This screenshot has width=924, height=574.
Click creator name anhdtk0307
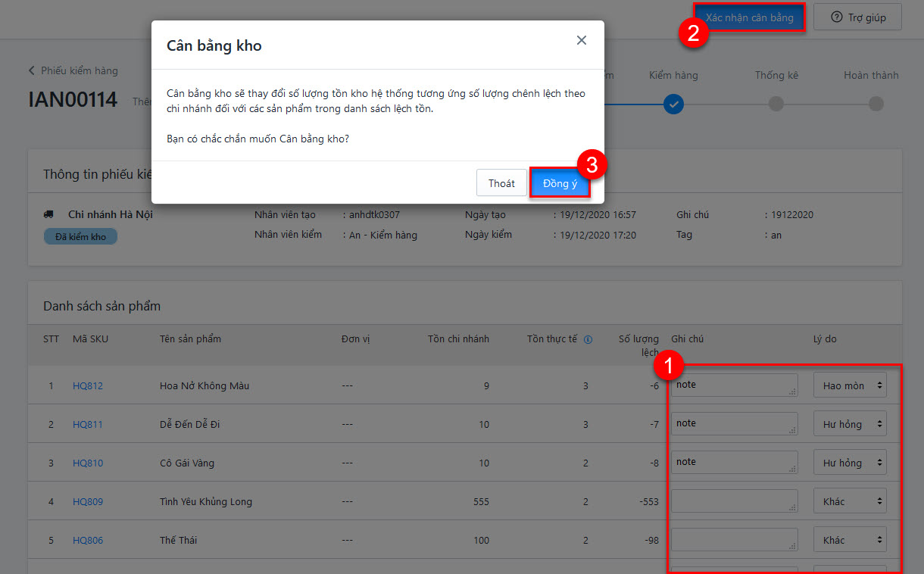point(374,214)
